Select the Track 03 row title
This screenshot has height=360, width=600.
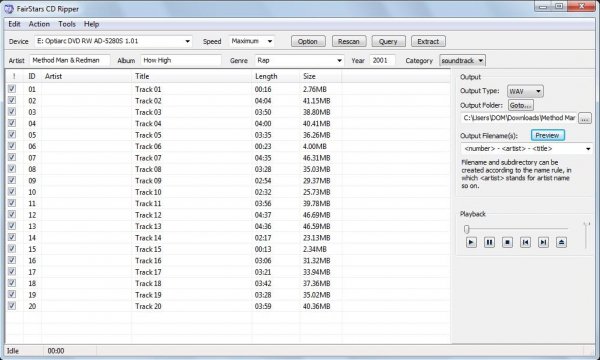click(x=148, y=112)
